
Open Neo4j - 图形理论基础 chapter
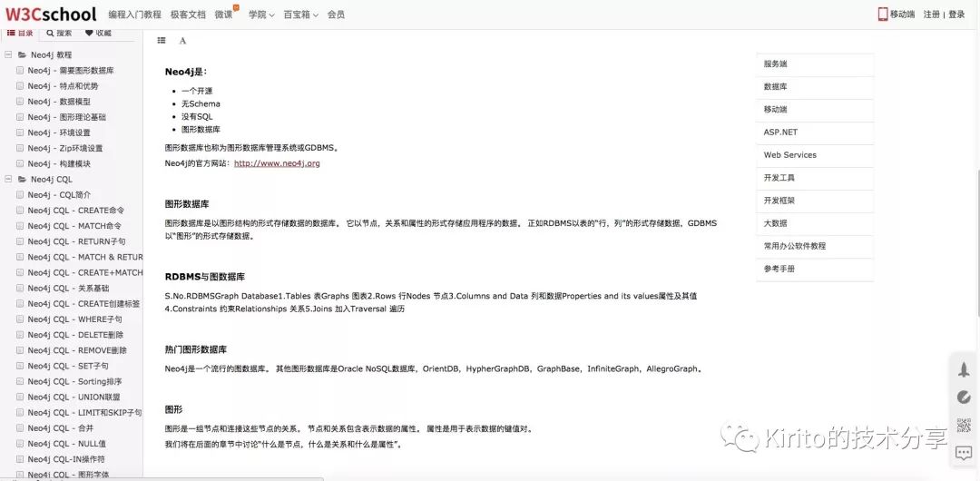67,117
